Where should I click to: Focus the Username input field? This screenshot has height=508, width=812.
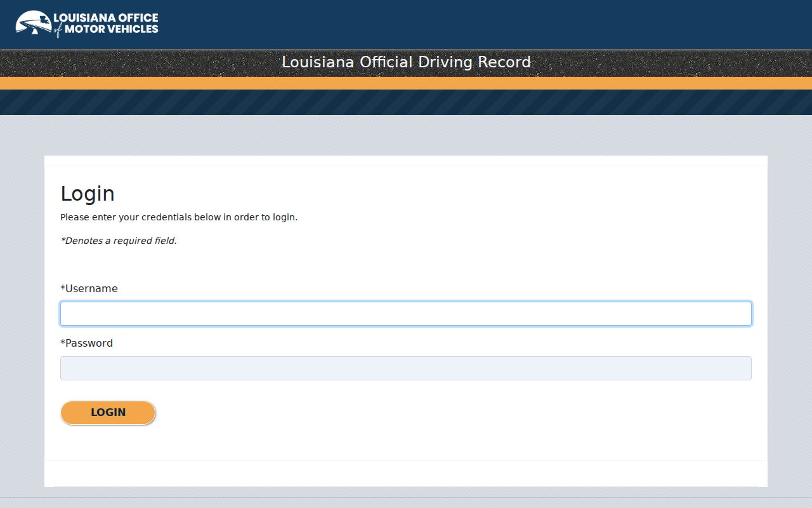tap(406, 314)
